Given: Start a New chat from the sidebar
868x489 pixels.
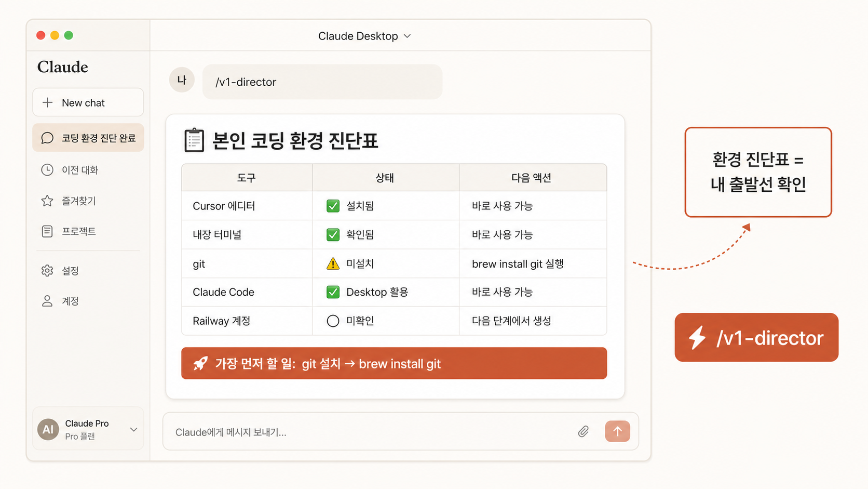Looking at the screenshot, I should click(88, 102).
